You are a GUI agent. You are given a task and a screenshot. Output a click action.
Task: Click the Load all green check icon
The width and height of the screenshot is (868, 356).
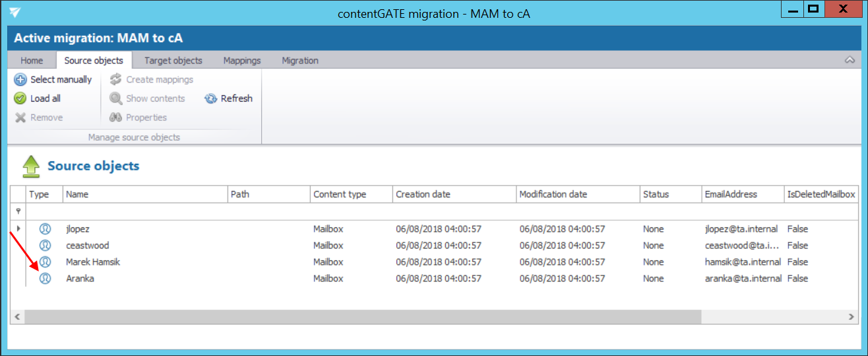pos(20,98)
